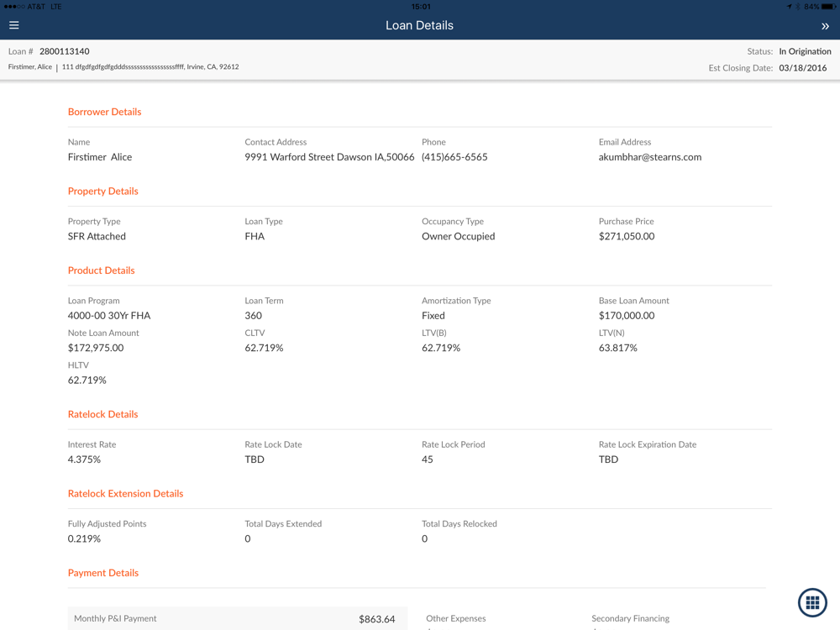Tap the Product Details heading
The width and height of the screenshot is (840, 630).
[101, 270]
